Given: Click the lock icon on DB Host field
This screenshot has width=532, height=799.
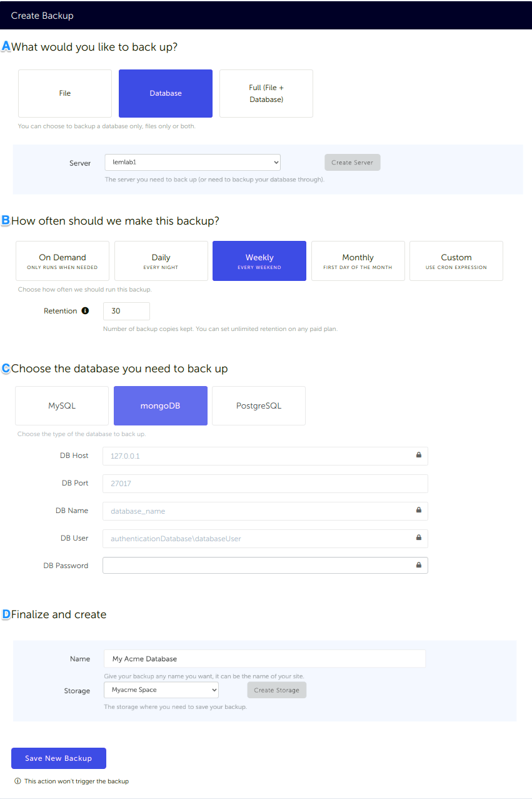Looking at the screenshot, I should coord(418,455).
